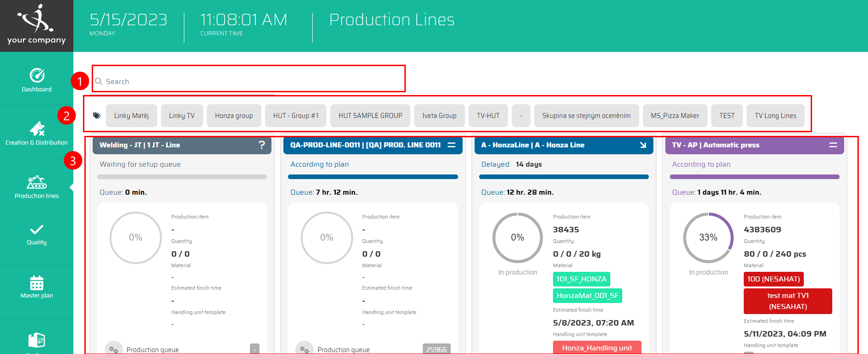
Task: Open the Dashboard gauge icon
Action: [37, 75]
